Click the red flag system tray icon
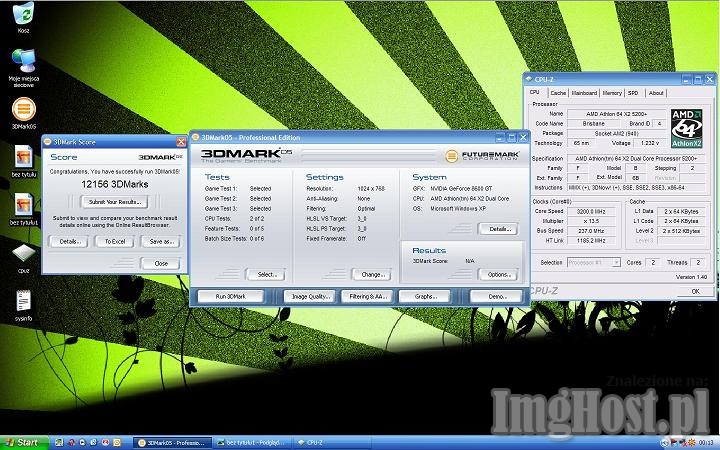This screenshot has width=720, height=450. coord(674,443)
